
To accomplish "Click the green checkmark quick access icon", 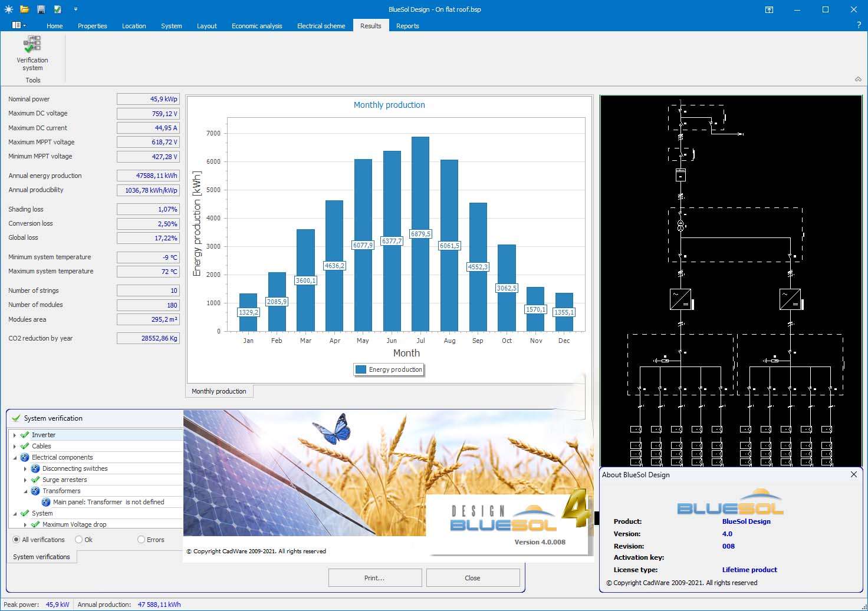I will (58, 9).
